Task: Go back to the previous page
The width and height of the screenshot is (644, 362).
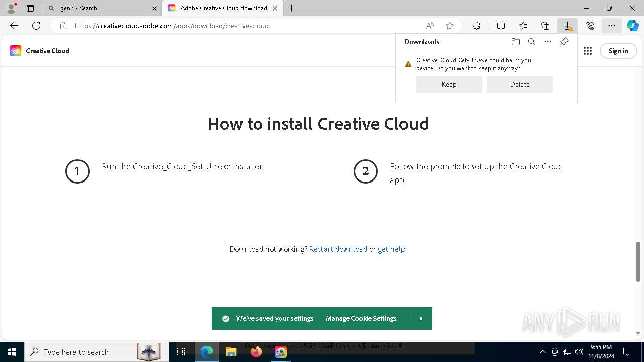Action: coord(14,26)
